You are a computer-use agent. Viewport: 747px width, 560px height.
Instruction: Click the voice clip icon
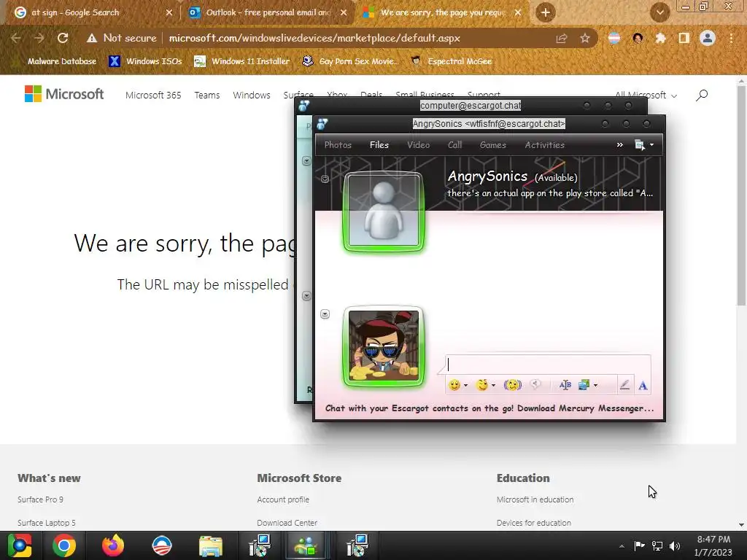tap(536, 385)
